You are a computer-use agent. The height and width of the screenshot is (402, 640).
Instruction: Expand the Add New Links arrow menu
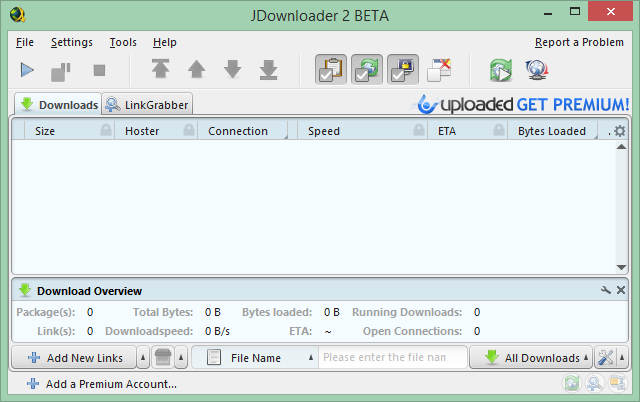(x=143, y=358)
